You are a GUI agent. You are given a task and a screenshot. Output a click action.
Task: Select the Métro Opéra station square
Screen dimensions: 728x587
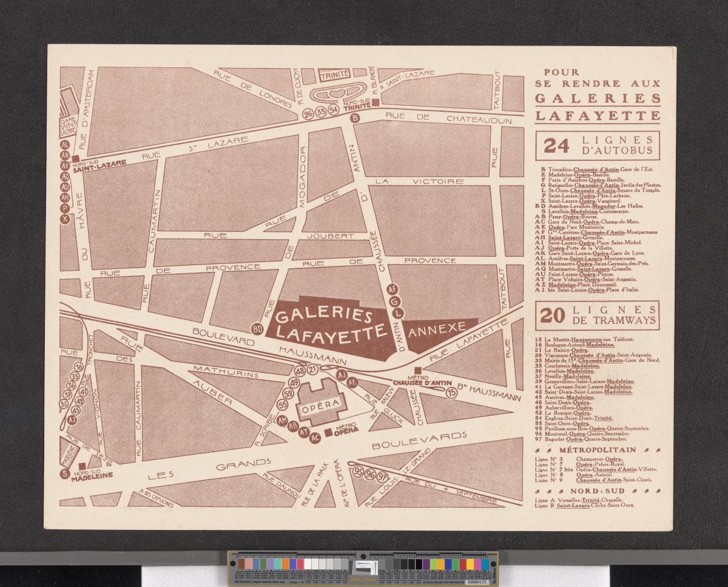pyautogui.click(x=328, y=432)
